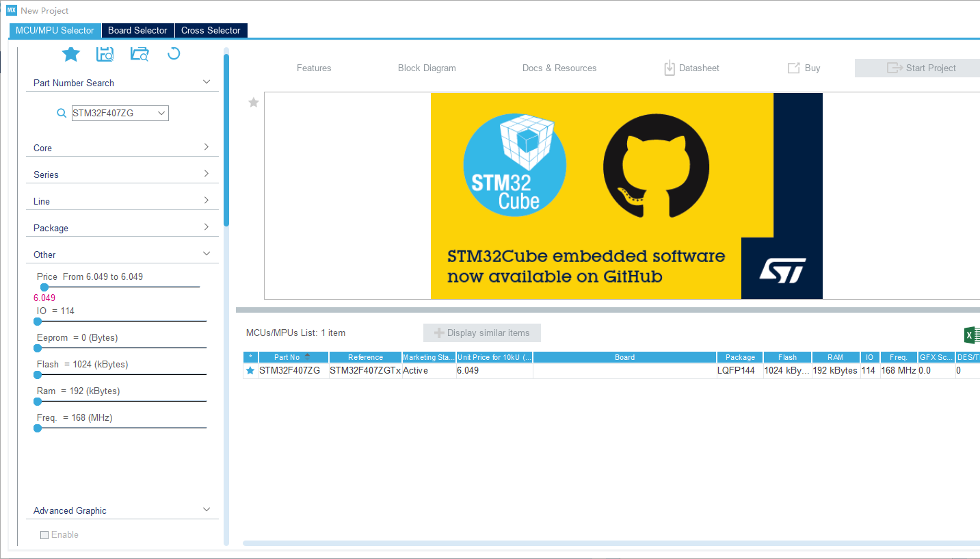Click the magnifier icon beside part number field
The width and height of the screenshot is (980, 559).
(62, 113)
